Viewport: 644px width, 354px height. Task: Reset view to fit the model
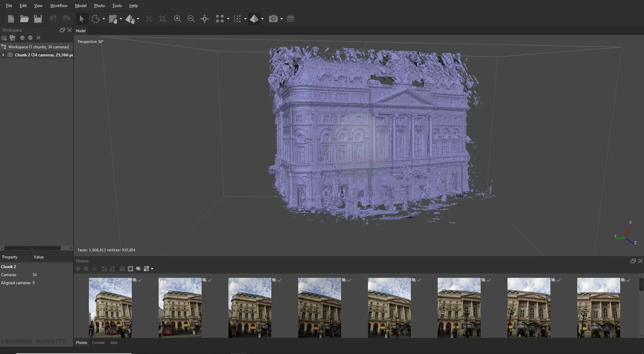(205, 18)
